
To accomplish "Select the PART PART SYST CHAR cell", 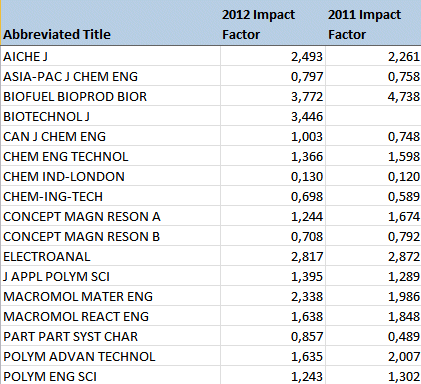I will pos(110,336).
